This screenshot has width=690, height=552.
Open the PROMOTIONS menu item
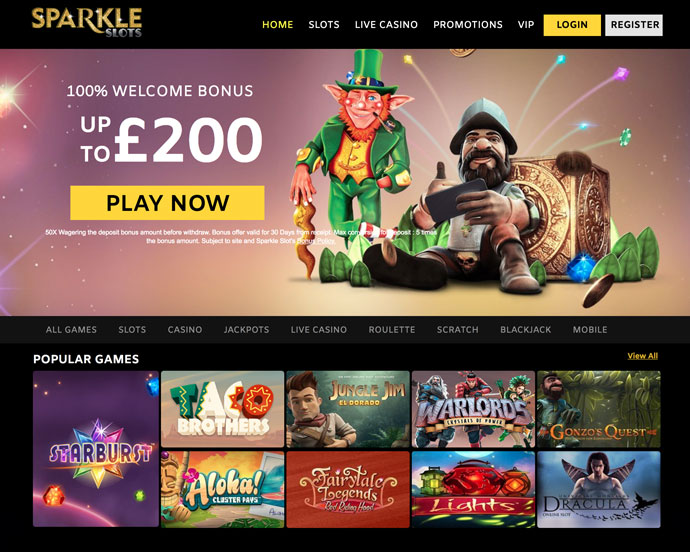pos(468,25)
